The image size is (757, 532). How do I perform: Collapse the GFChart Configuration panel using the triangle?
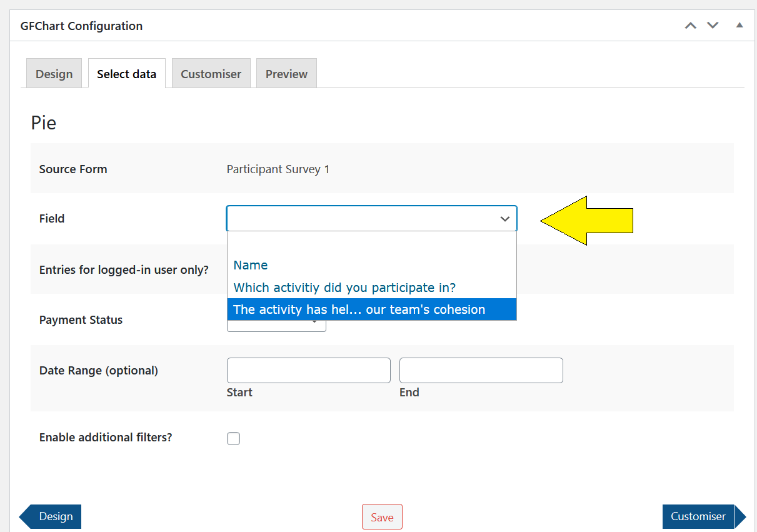[739, 26]
